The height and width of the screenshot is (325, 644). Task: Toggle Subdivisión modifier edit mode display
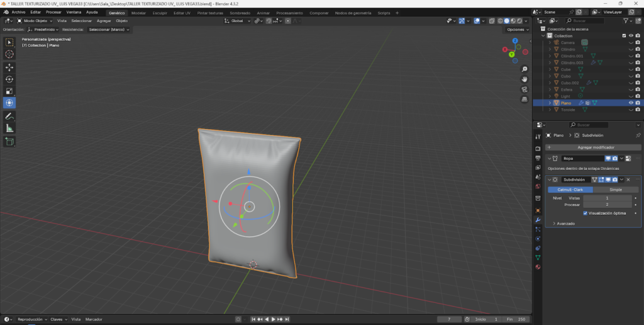click(601, 180)
